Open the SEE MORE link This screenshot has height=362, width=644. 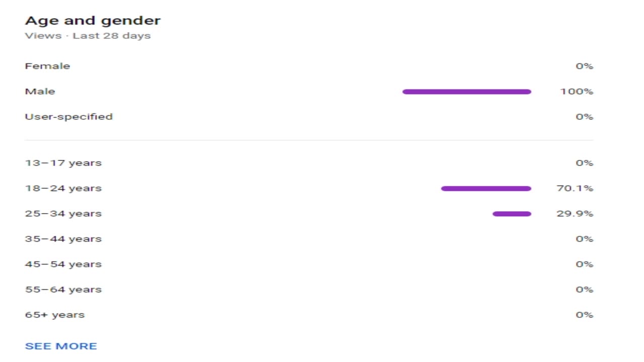pyautogui.click(x=61, y=346)
